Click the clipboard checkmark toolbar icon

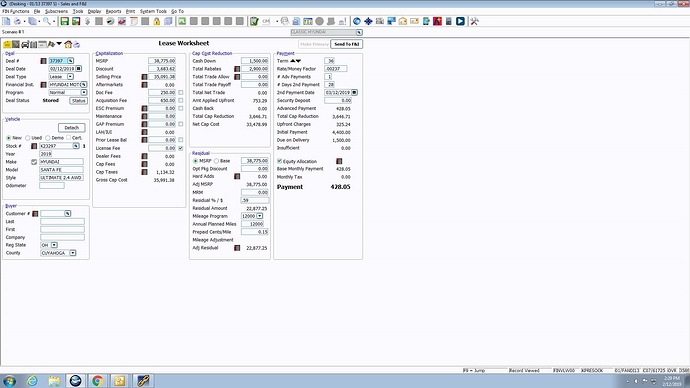click(x=254, y=21)
